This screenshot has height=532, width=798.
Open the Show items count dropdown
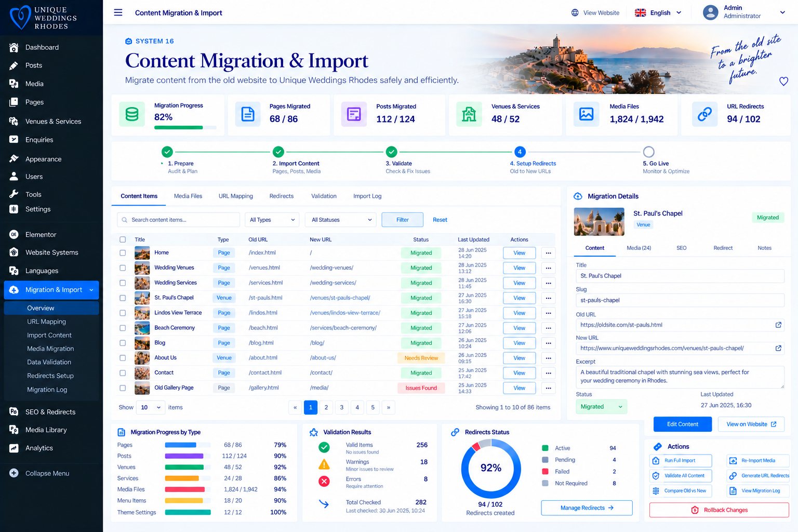pos(151,407)
